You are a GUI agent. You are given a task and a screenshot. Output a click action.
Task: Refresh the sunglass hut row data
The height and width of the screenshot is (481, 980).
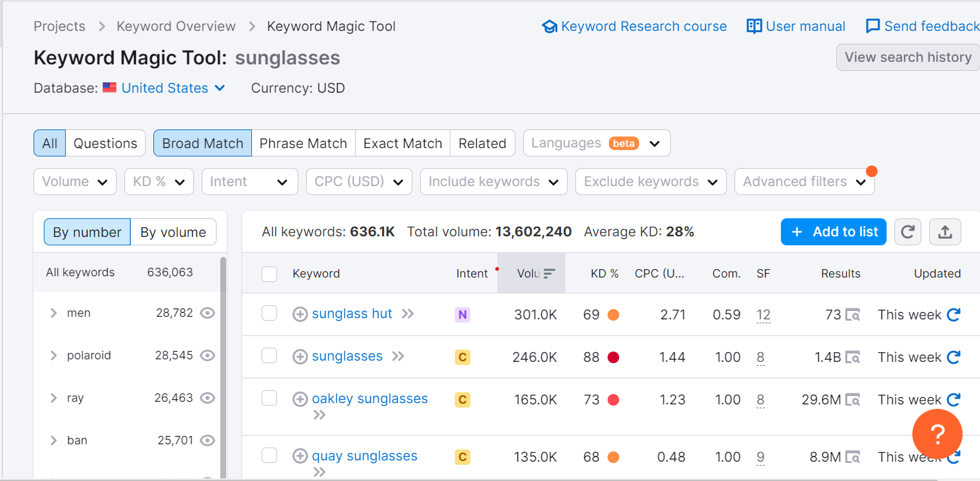point(954,315)
